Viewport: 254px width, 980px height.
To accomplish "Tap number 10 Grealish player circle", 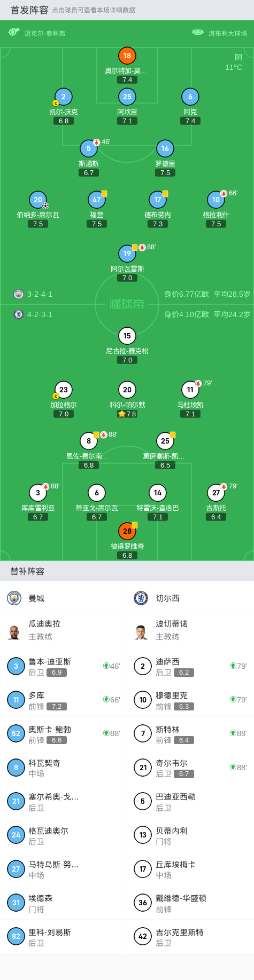I will pyautogui.click(x=215, y=200).
